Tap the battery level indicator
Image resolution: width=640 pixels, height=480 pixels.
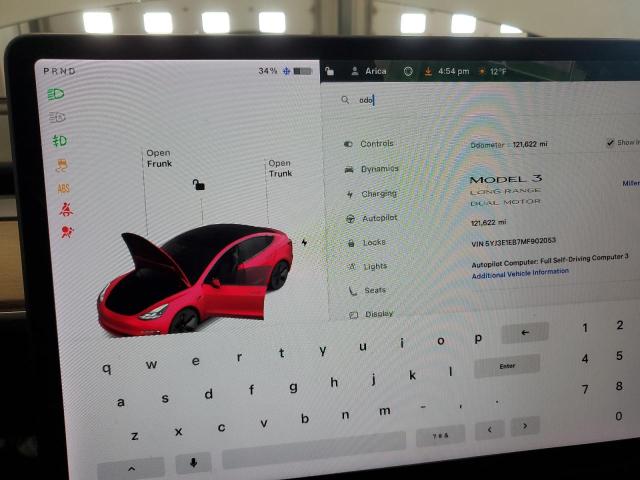[x=302, y=71]
